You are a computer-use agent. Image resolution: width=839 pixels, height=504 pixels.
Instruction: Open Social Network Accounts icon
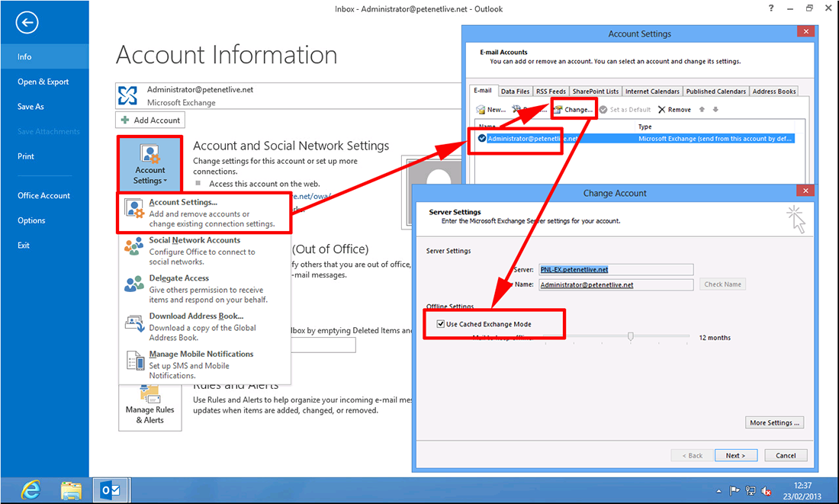(133, 246)
